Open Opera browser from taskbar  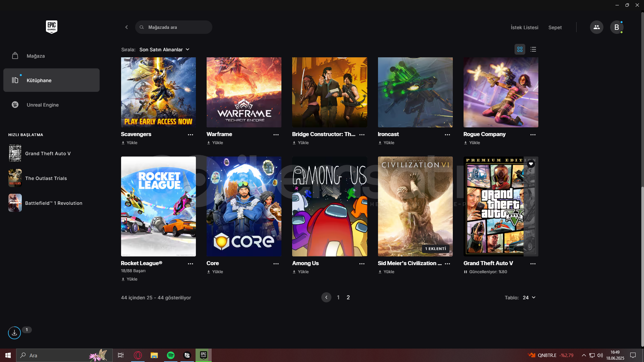pyautogui.click(x=138, y=355)
